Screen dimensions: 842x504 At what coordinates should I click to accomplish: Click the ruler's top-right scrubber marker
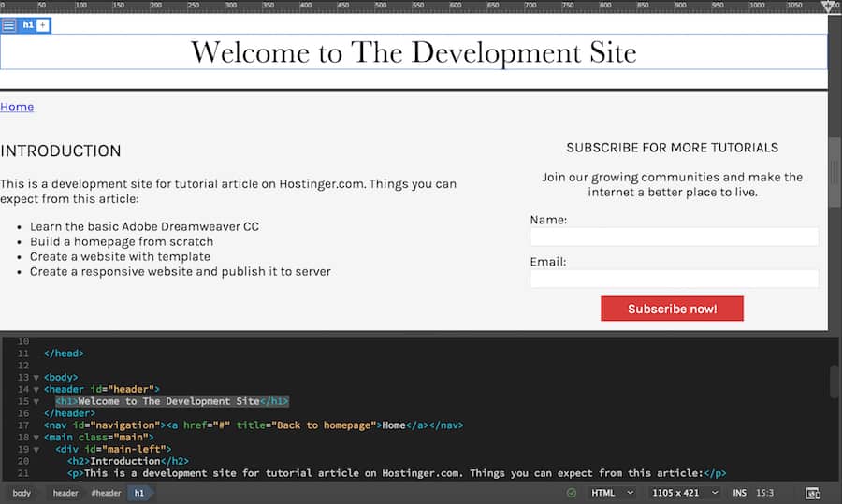point(829,7)
